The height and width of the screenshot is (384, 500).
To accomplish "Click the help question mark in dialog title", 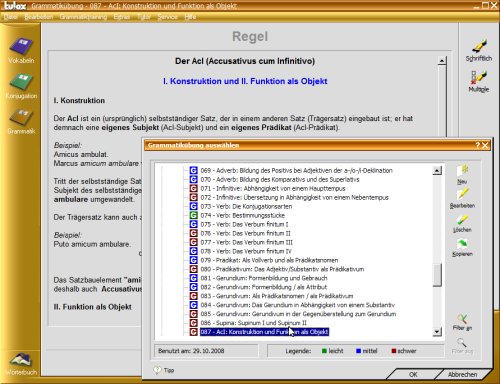I will [x=477, y=145].
